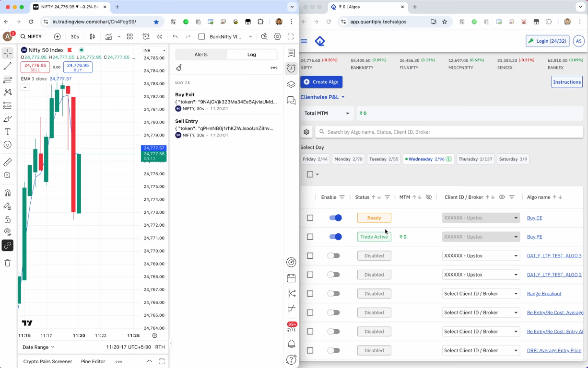The image size is (588, 368).
Task: Switch to the Log tab
Action: [x=251, y=55]
